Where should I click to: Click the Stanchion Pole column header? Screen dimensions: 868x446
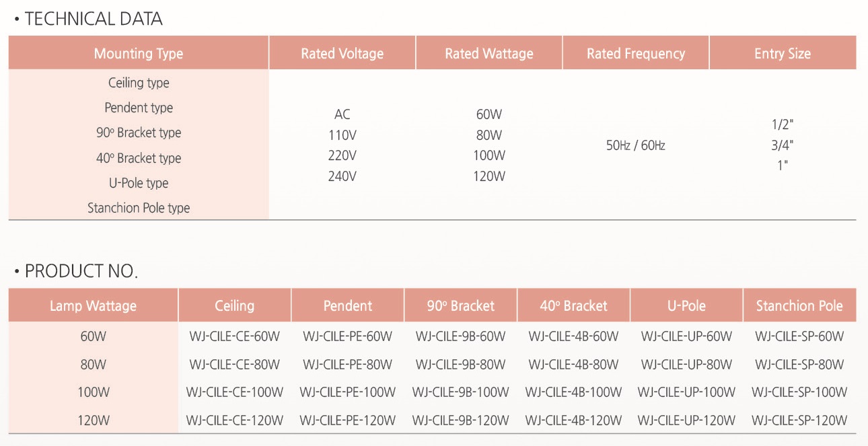pyautogui.click(x=799, y=306)
